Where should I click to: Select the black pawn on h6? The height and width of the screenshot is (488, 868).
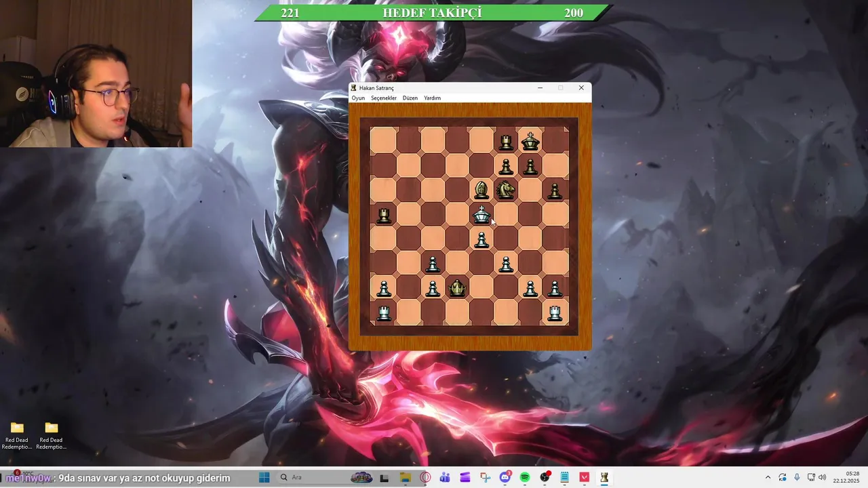coord(555,190)
